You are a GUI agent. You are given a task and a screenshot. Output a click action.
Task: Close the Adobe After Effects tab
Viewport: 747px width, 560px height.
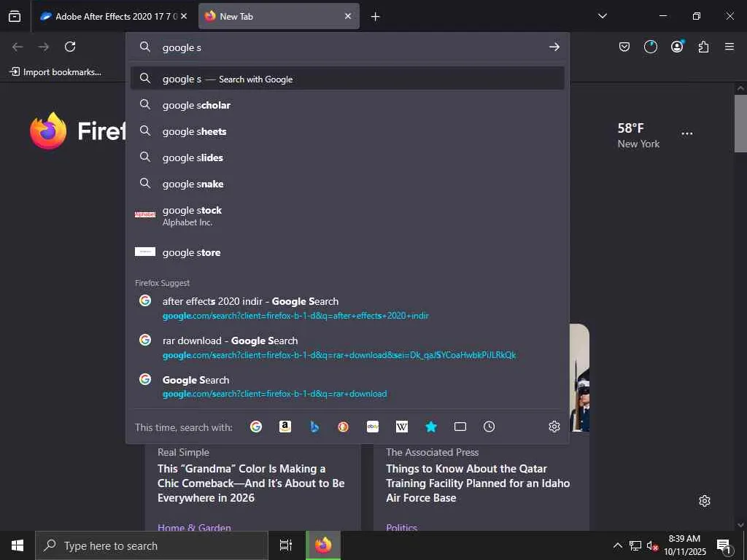point(184,16)
